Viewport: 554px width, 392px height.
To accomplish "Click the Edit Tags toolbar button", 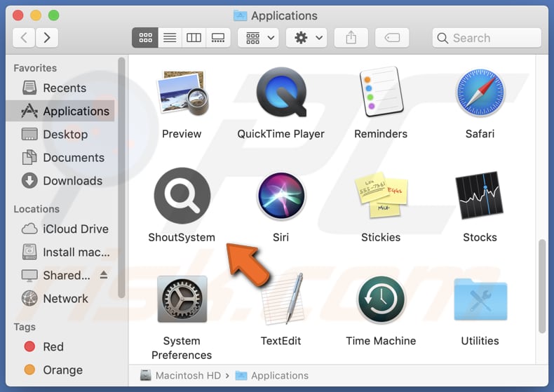I will tap(392, 37).
